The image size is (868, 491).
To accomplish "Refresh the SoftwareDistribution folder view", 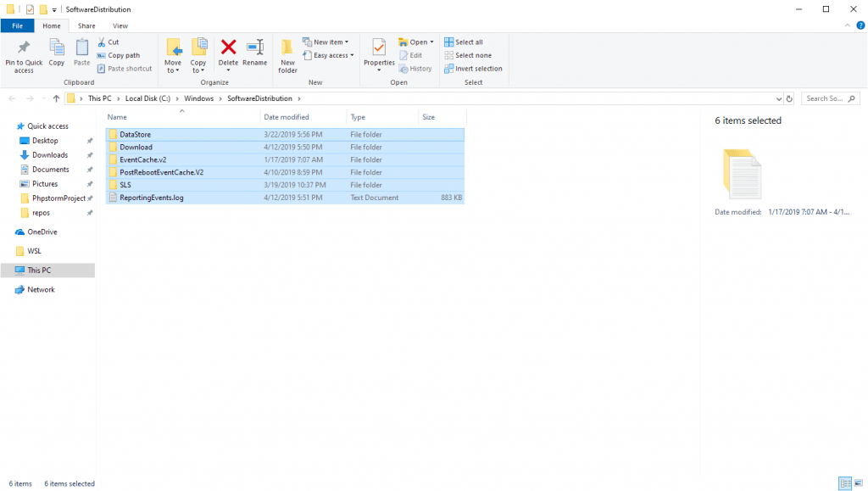I will [789, 98].
